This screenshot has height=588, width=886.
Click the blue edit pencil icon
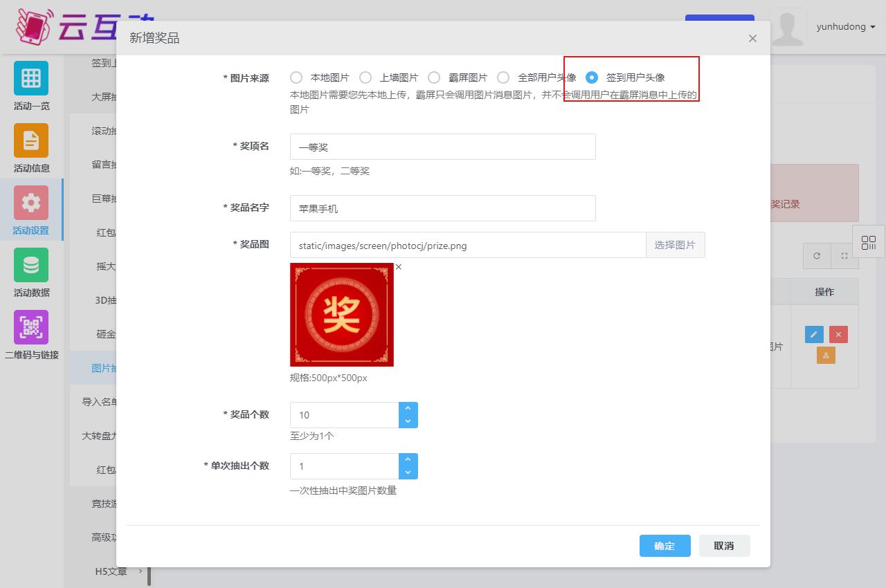pos(814,335)
